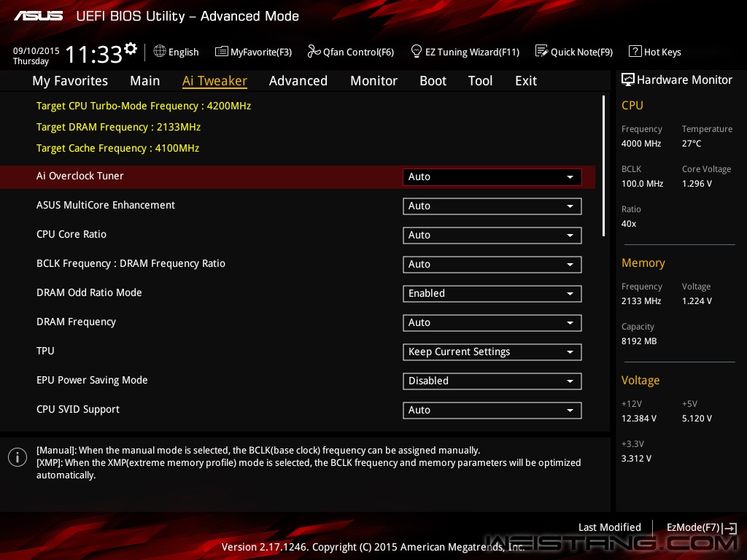The height and width of the screenshot is (560, 747).
Task: Click the CPU temperature 27°C value
Action: pyautogui.click(x=692, y=144)
